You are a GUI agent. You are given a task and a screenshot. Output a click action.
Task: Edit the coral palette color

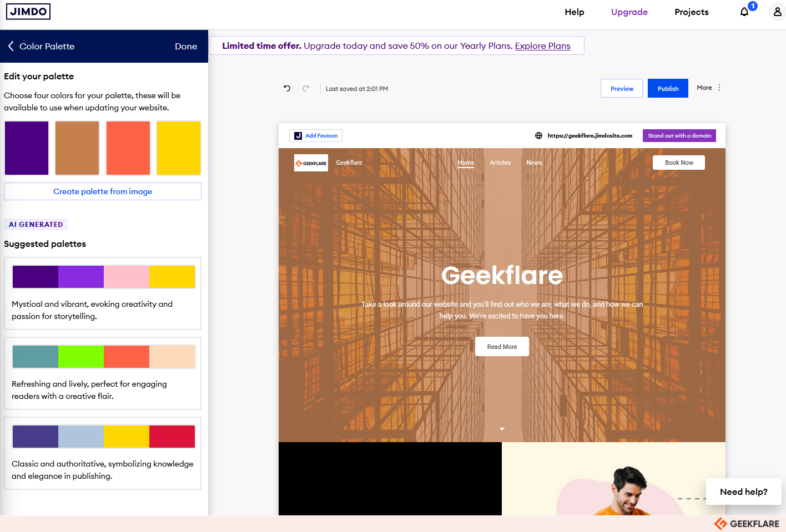tap(128, 148)
